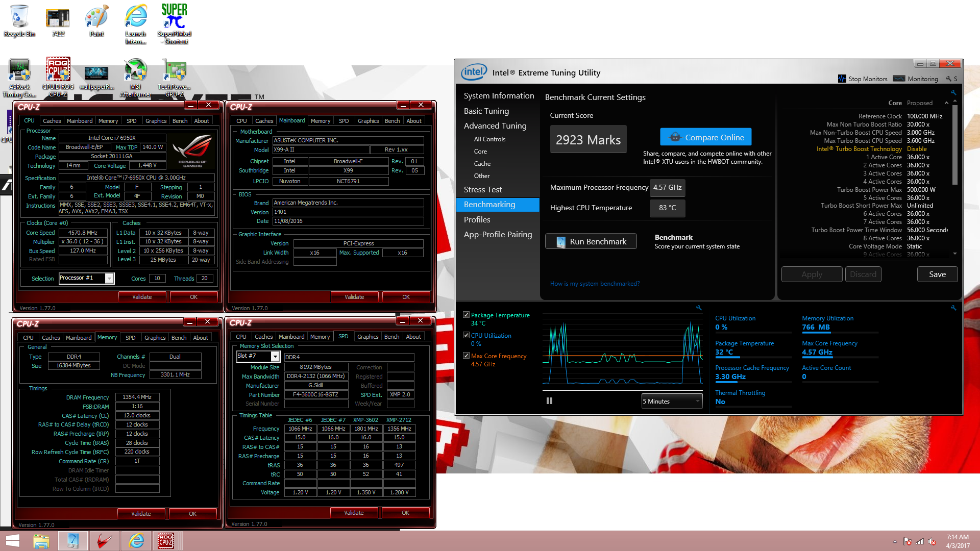Viewport: 980px width, 551px height.
Task: Open the Graphics tab in Memory CPU-Z window
Action: (x=155, y=338)
